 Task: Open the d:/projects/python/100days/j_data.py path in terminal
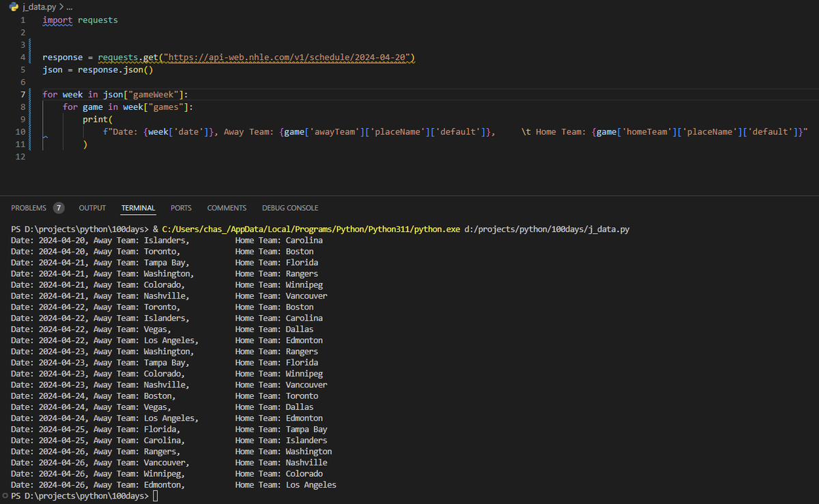click(x=547, y=230)
